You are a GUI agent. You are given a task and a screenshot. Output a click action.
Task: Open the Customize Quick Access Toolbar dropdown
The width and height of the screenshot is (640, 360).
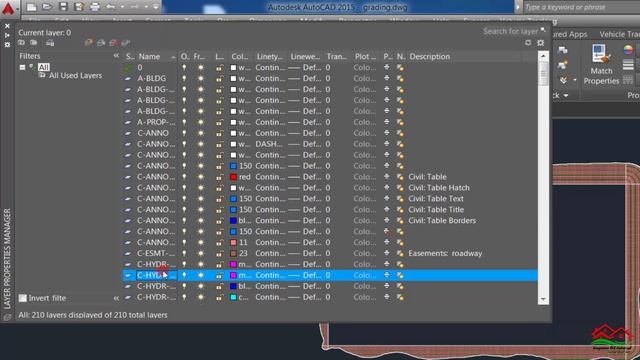click(156, 7)
